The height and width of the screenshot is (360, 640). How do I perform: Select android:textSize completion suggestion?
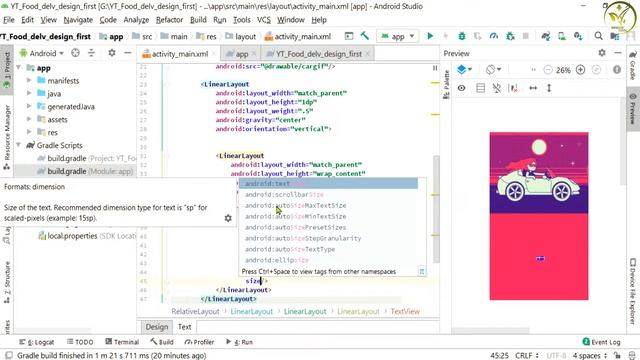click(x=328, y=184)
